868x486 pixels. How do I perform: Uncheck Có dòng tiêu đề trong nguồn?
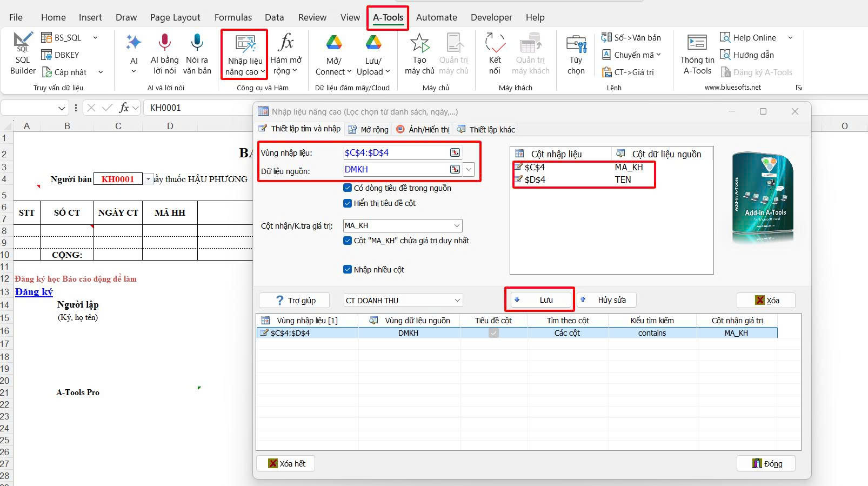pos(348,188)
